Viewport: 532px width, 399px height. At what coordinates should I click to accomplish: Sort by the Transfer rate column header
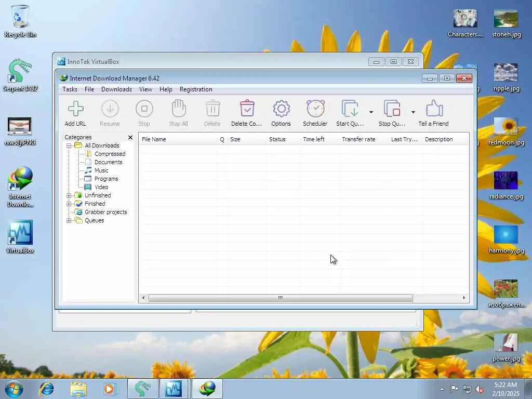363,139
